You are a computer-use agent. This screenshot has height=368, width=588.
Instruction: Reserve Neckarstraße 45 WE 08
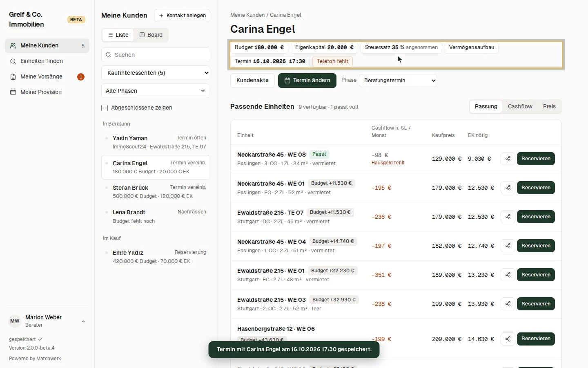pyautogui.click(x=536, y=159)
